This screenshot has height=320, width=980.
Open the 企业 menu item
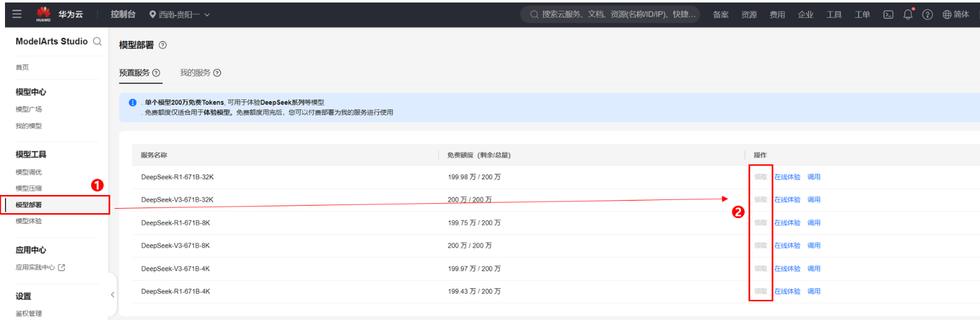pyautogui.click(x=806, y=14)
